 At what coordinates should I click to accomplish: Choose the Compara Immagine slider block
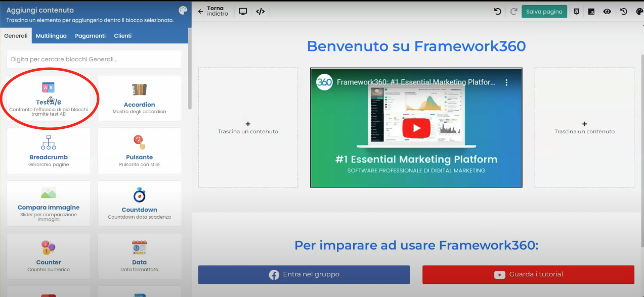49,204
